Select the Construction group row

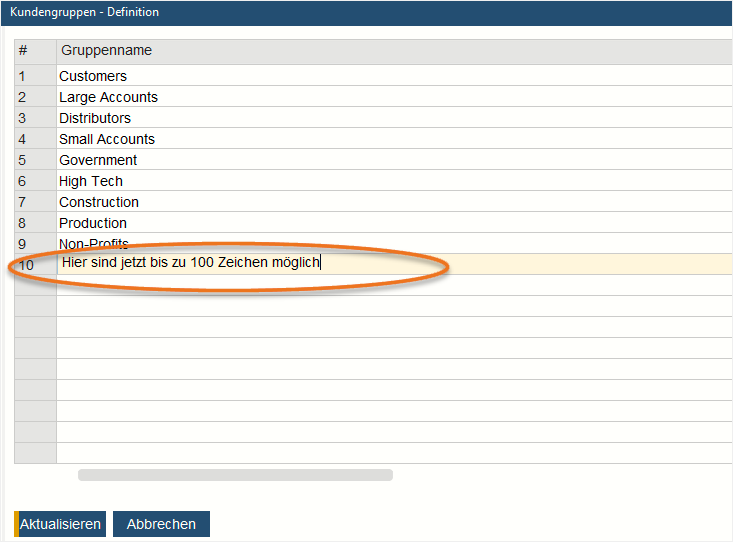(x=99, y=202)
